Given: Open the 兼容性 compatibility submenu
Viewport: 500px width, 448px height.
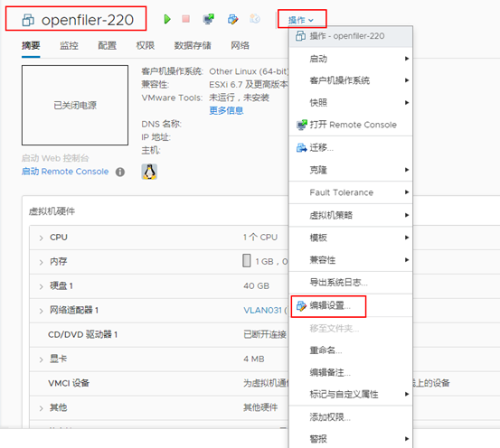Looking at the screenshot, I should pos(351,260).
